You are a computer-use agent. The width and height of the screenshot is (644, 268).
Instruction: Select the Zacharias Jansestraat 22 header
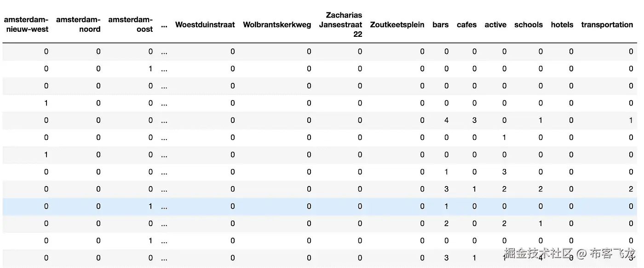(341, 24)
